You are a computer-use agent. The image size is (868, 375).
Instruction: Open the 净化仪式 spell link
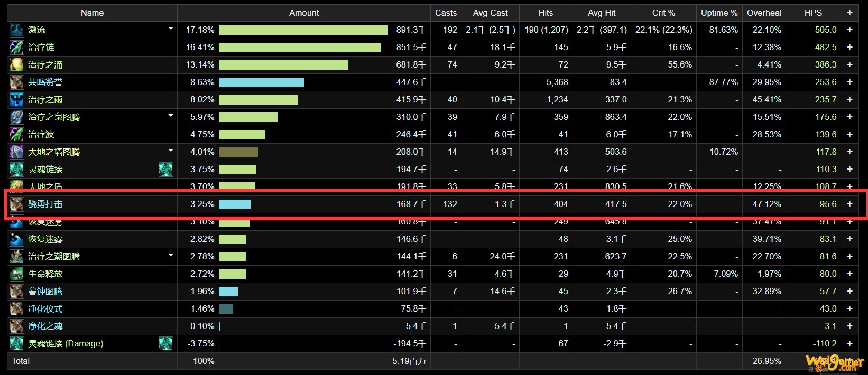coord(45,309)
